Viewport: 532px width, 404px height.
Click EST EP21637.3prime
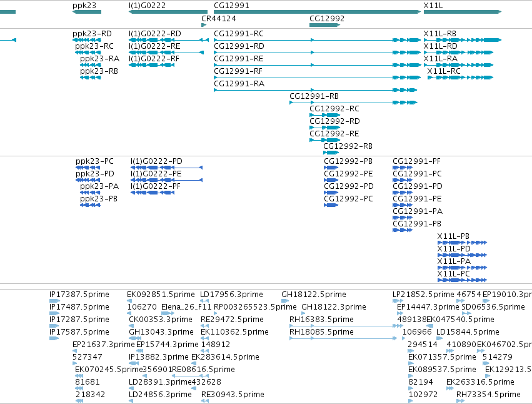(x=74, y=351)
